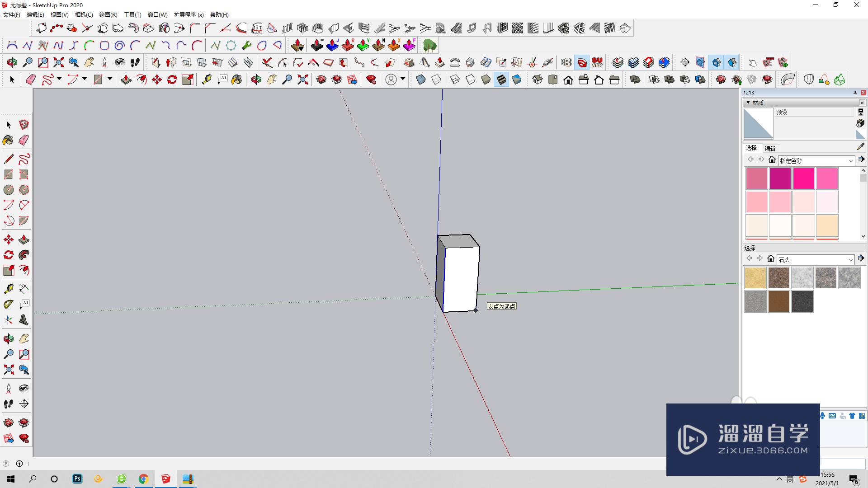868x488 pixels.
Task: Toggle the pin on 1213 tray
Action: 855,93
